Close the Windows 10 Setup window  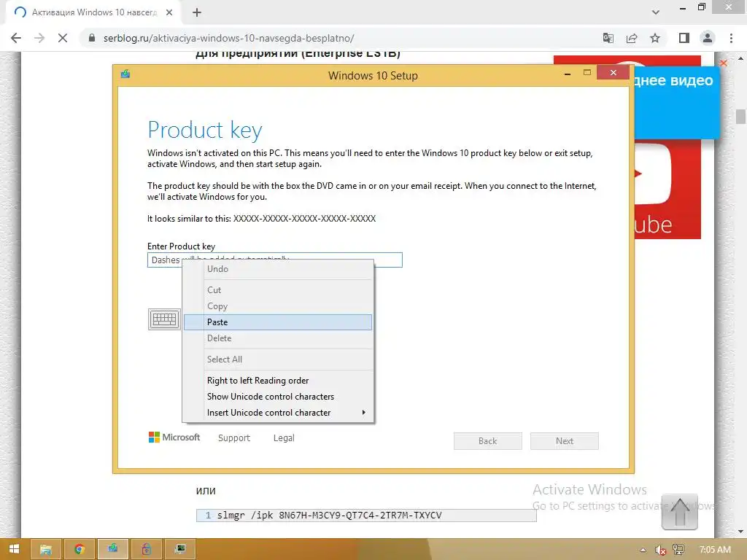point(613,72)
